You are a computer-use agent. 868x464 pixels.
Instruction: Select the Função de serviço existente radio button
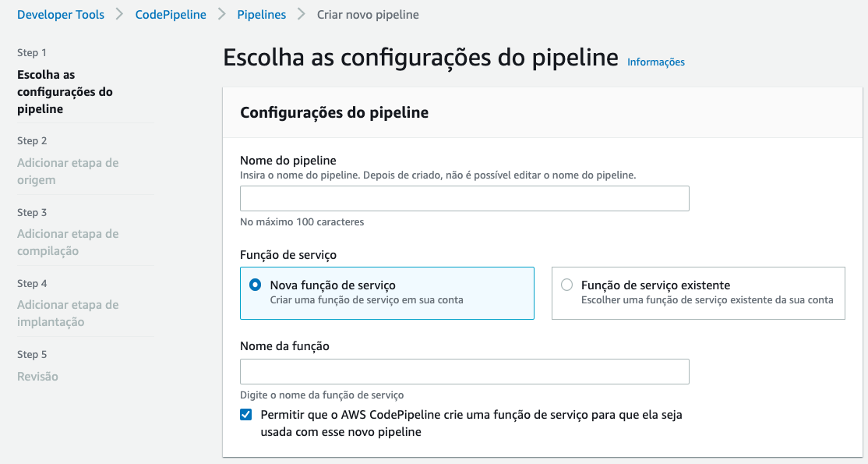pos(566,285)
